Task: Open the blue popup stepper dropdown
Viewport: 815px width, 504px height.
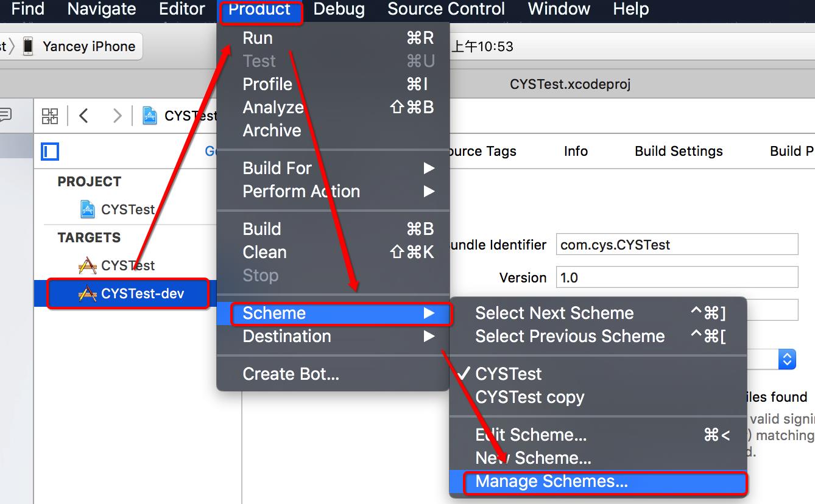Action: pos(787,359)
